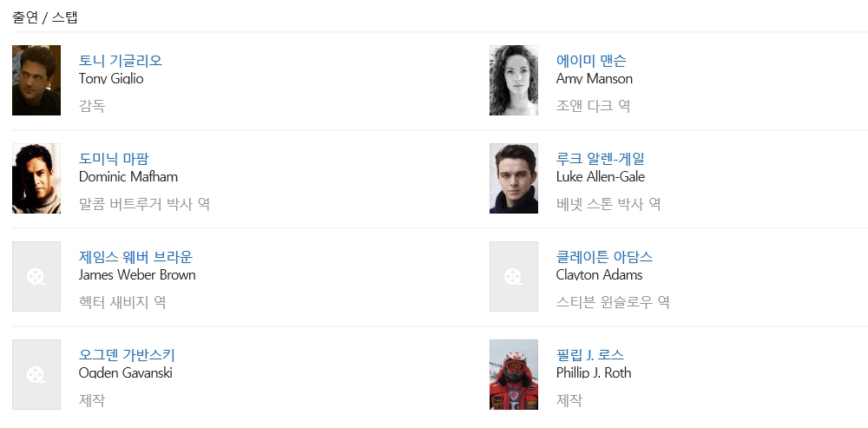
Task: Click Clayton Adams' placeholder film-reel icon
Action: click(x=514, y=277)
